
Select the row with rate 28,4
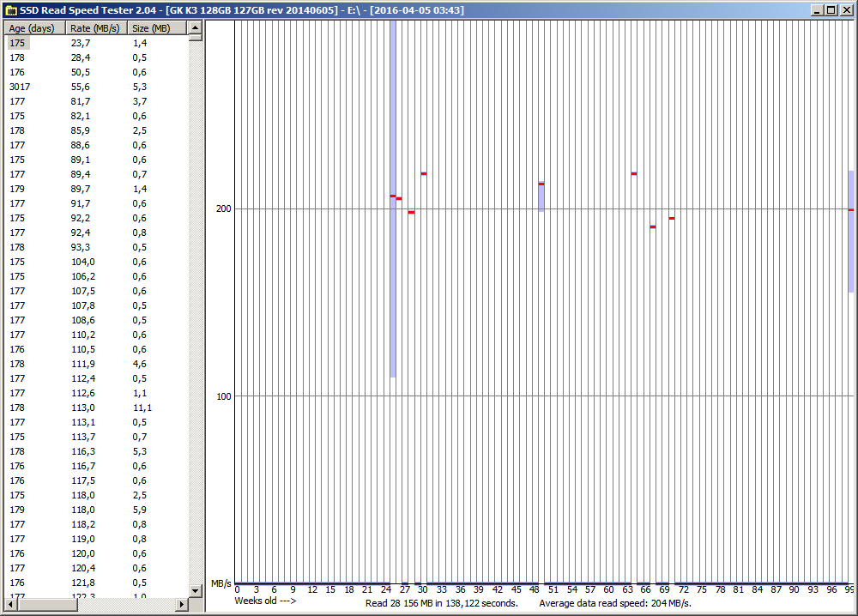(x=96, y=57)
